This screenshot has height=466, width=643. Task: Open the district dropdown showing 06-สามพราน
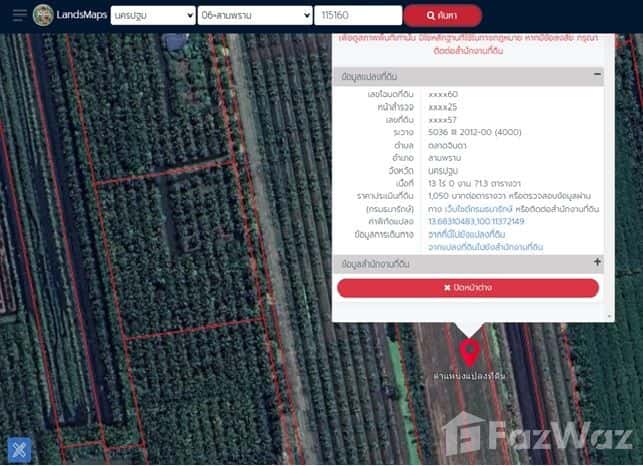click(x=255, y=16)
